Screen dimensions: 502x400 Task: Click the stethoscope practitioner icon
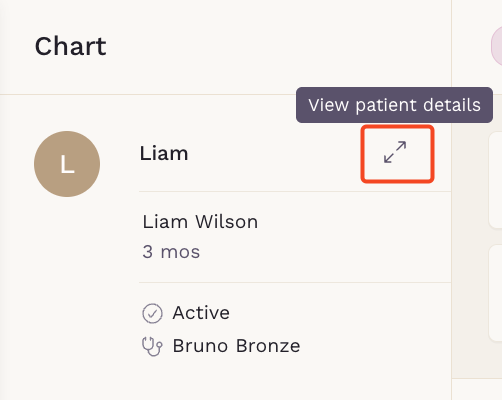[x=152, y=346]
